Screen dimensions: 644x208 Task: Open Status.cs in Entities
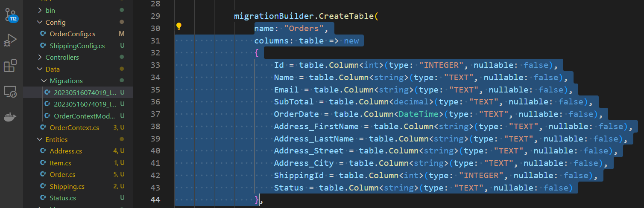click(63, 198)
